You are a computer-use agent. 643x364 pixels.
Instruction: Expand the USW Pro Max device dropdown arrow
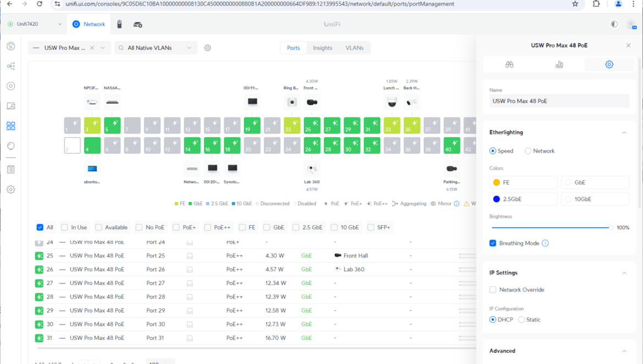tap(103, 48)
